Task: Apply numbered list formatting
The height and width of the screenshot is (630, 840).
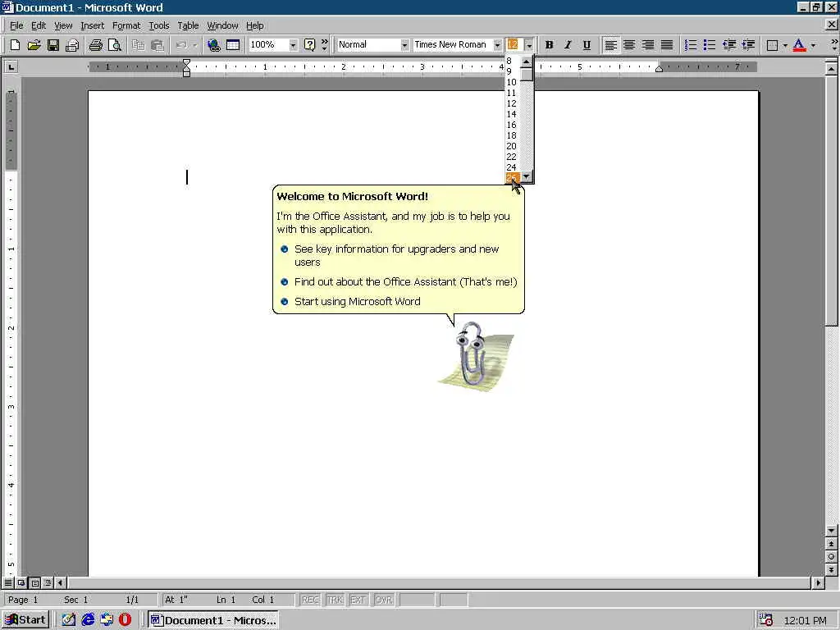Action: 691,45
